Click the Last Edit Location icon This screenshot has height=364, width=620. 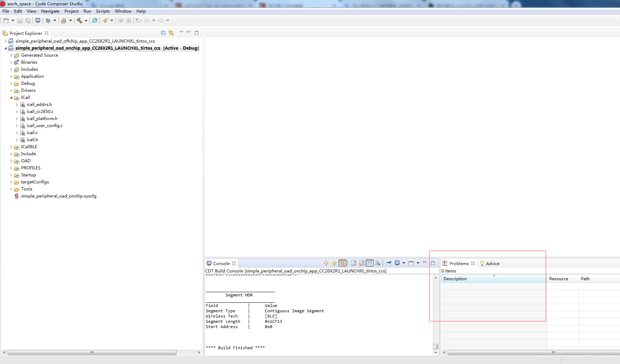coord(138,20)
